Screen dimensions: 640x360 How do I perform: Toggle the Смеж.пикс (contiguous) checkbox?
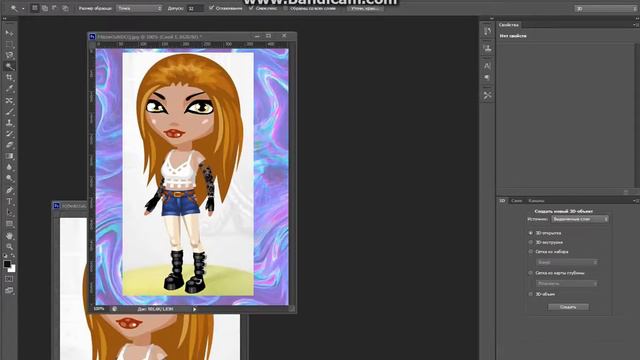pyautogui.click(x=251, y=8)
